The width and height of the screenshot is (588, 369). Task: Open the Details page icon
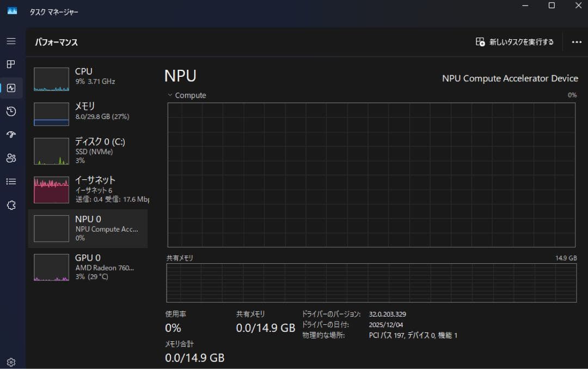click(11, 181)
